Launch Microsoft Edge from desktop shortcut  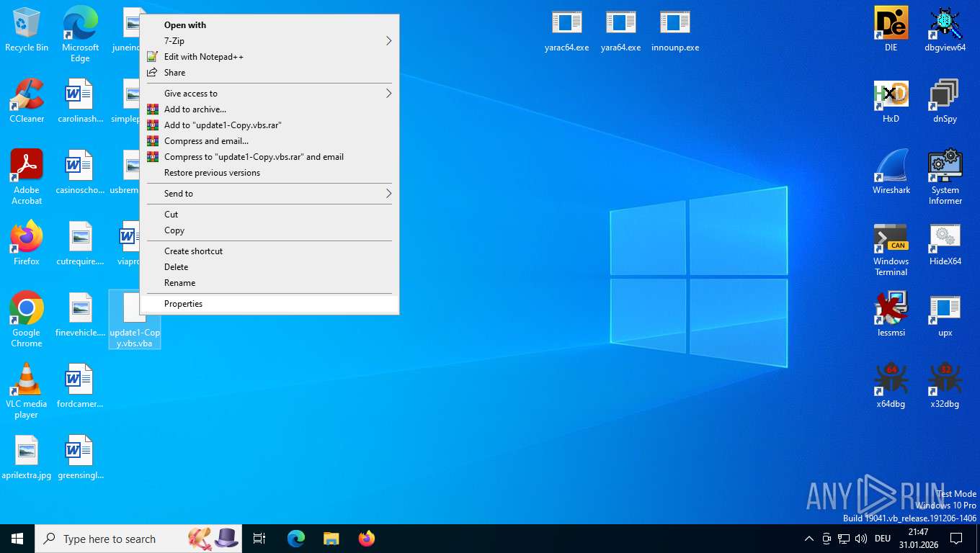(80, 35)
